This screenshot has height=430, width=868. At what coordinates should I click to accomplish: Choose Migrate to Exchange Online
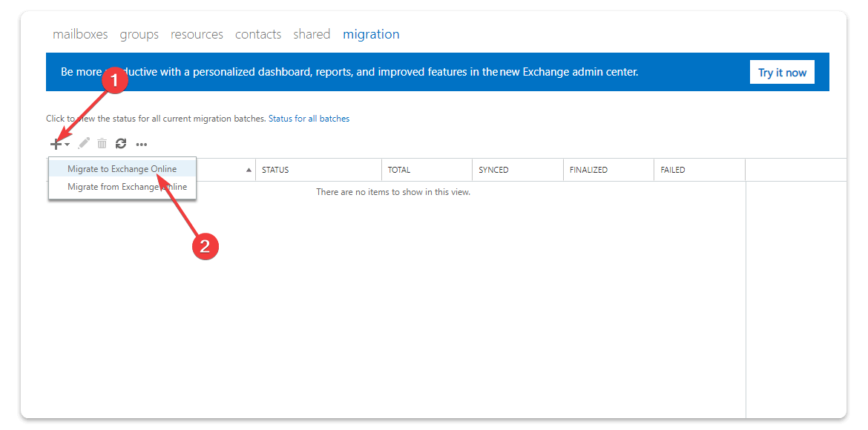click(x=122, y=169)
